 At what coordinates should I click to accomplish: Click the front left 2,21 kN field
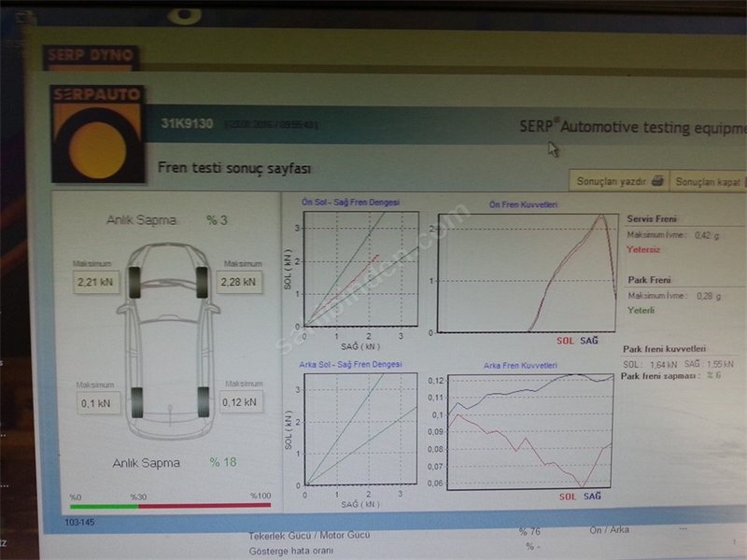pos(96,281)
